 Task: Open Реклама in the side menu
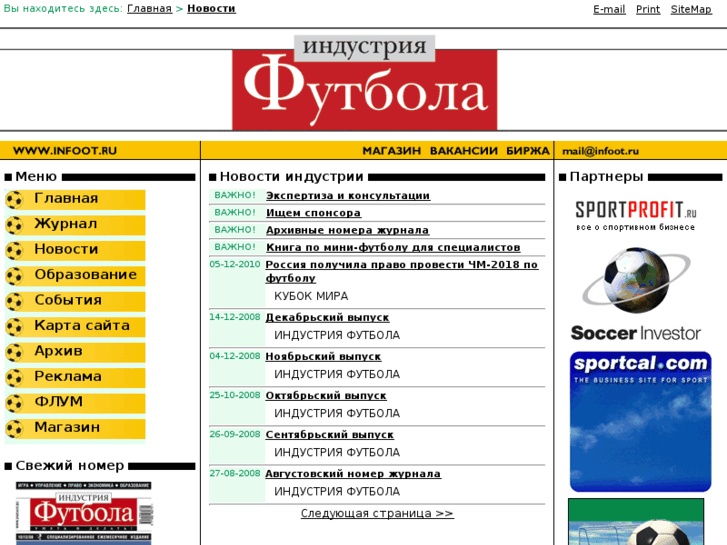(68, 377)
